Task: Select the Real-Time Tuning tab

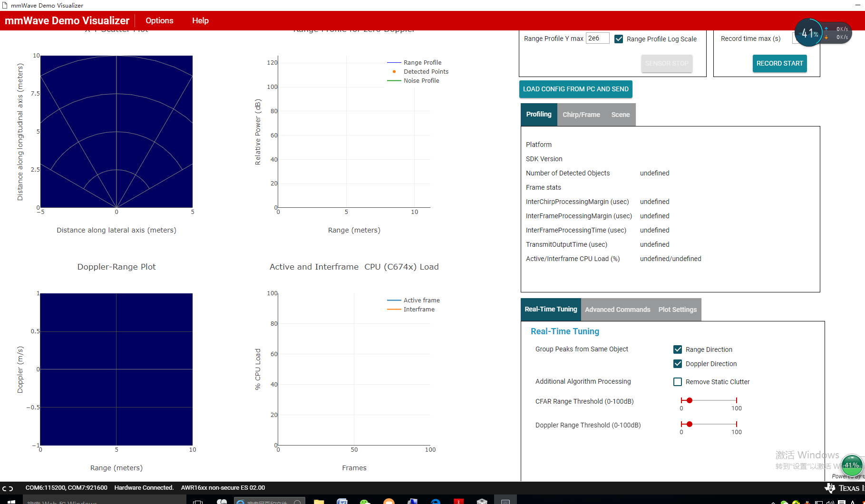Action: click(x=551, y=310)
